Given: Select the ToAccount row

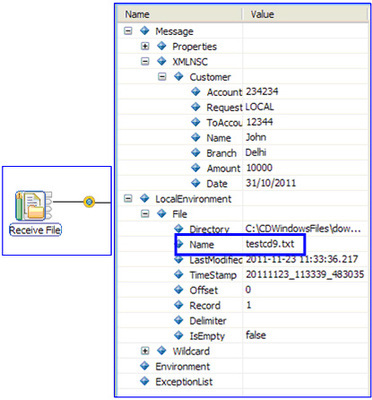Looking at the screenshot, I should pyautogui.click(x=243, y=123).
